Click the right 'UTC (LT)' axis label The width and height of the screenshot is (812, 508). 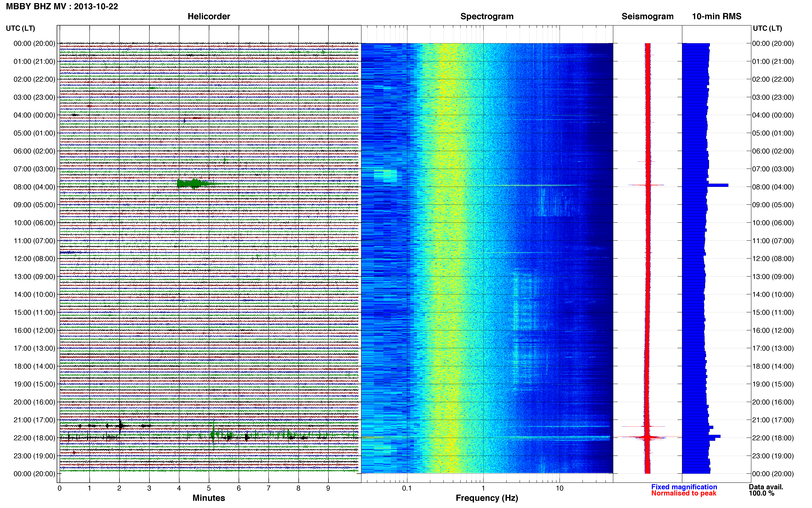pos(767,28)
